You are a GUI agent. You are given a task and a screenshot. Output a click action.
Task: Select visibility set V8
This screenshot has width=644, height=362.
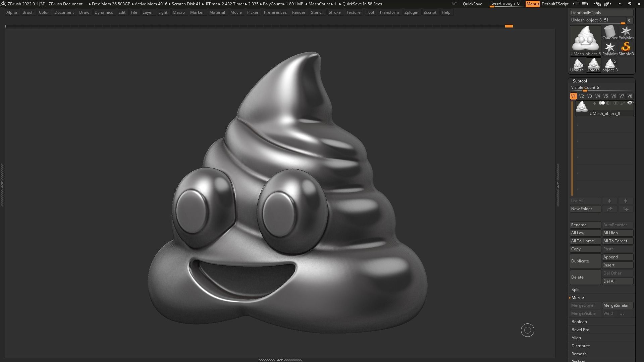[630, 96]
